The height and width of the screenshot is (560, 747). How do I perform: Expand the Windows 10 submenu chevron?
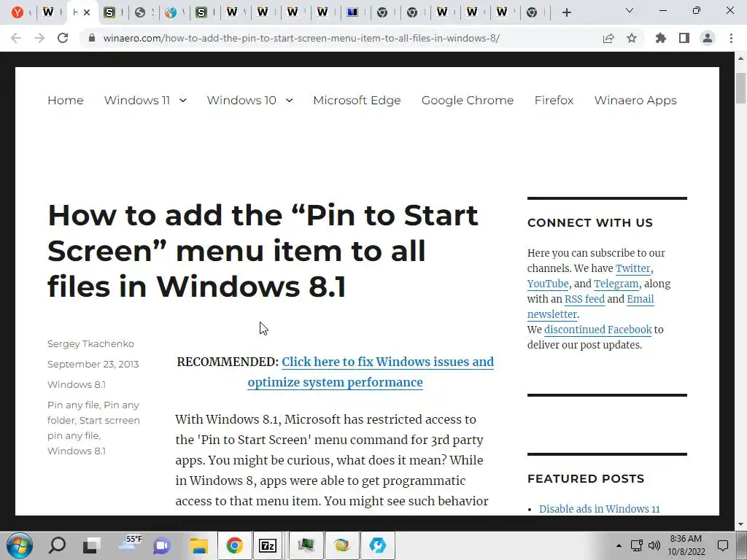[x=289, y=101]
